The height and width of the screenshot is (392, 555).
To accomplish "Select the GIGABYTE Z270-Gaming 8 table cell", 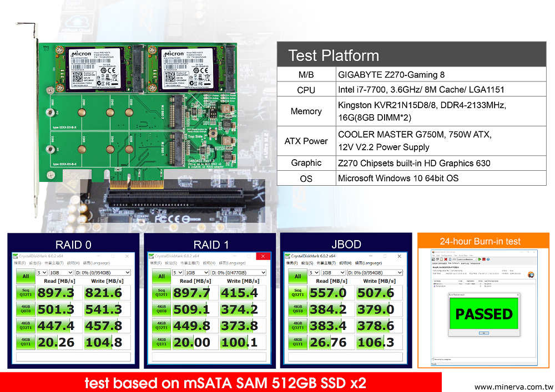I will click(x=441, y=75).
